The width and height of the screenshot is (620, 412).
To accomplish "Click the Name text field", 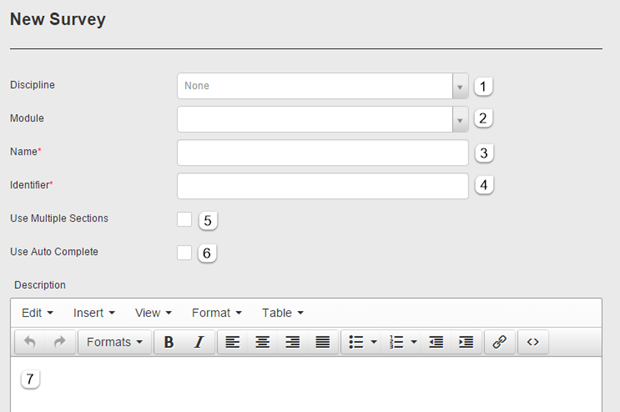I will click(x=322, y=153).
